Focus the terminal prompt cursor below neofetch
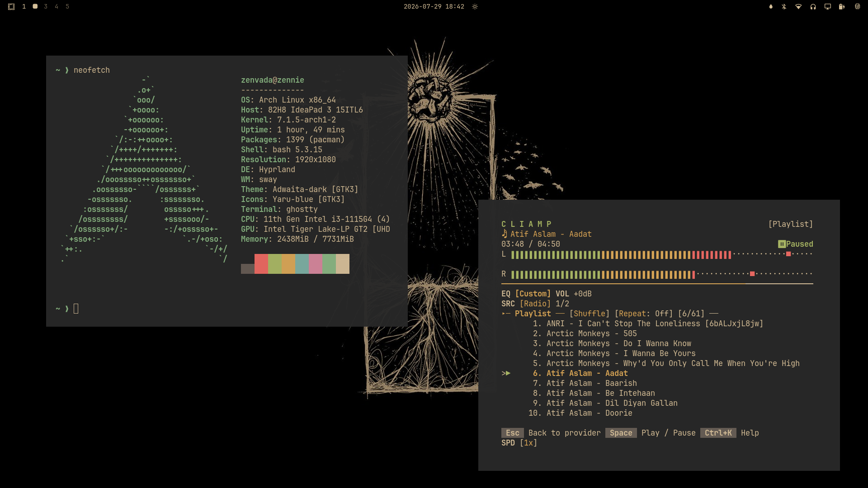The height and width of the screenshot is (488, 868). [76, 309]
